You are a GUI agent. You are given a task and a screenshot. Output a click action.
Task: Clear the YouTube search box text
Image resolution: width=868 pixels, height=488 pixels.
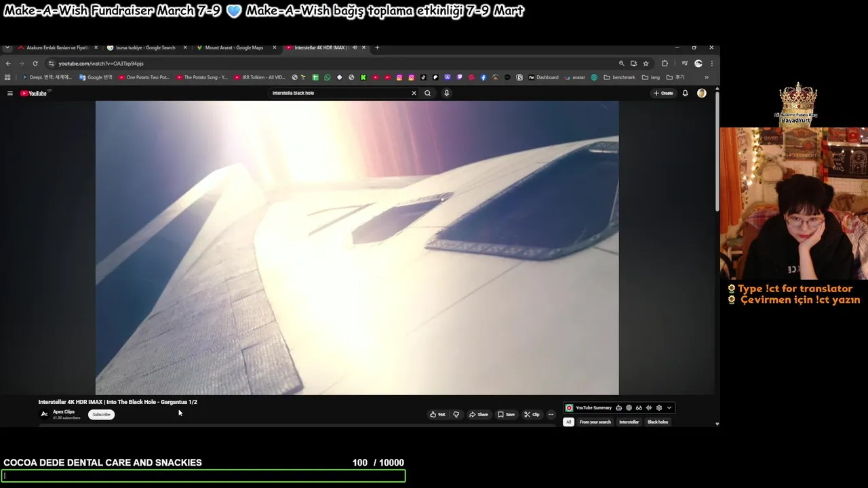[x=414, y=93]
